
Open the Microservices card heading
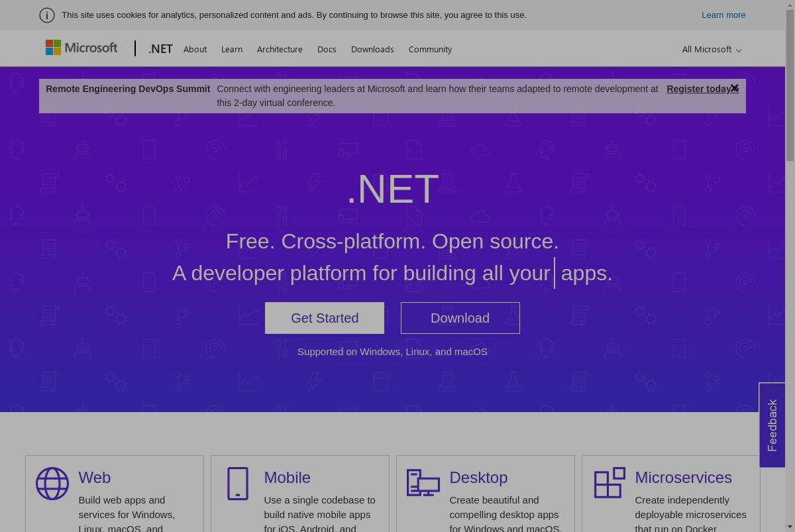pyautogui.click(x=683, y=478)
